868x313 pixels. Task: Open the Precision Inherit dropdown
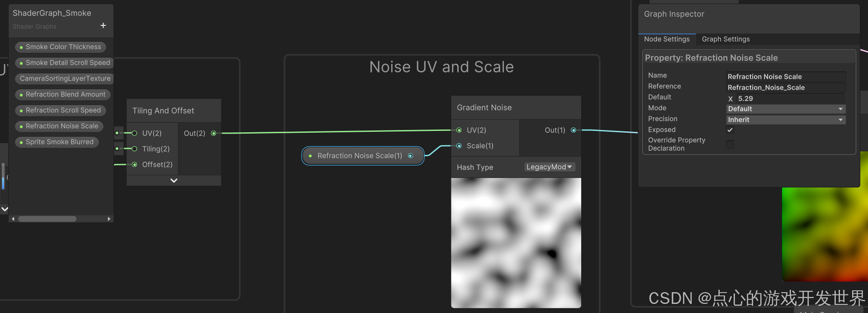coord(786,120)
